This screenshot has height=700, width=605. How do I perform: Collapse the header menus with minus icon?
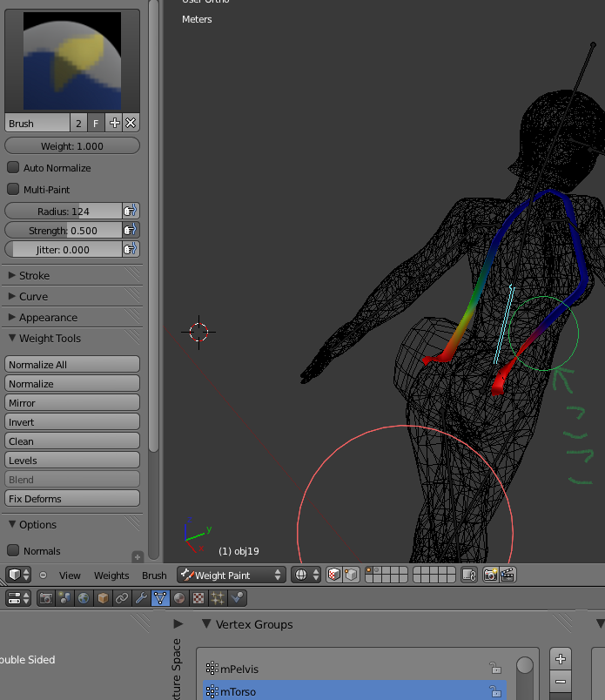click(43, 575)
